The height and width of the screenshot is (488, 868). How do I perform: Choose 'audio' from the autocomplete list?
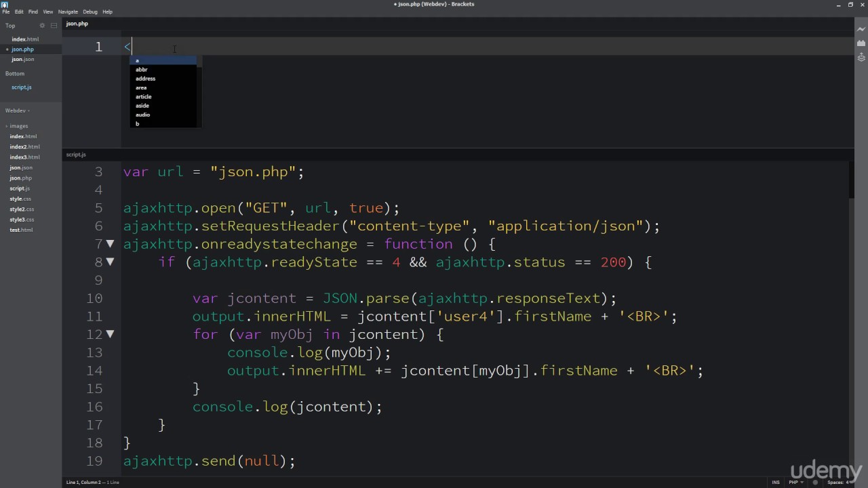[x=163, y=115]
